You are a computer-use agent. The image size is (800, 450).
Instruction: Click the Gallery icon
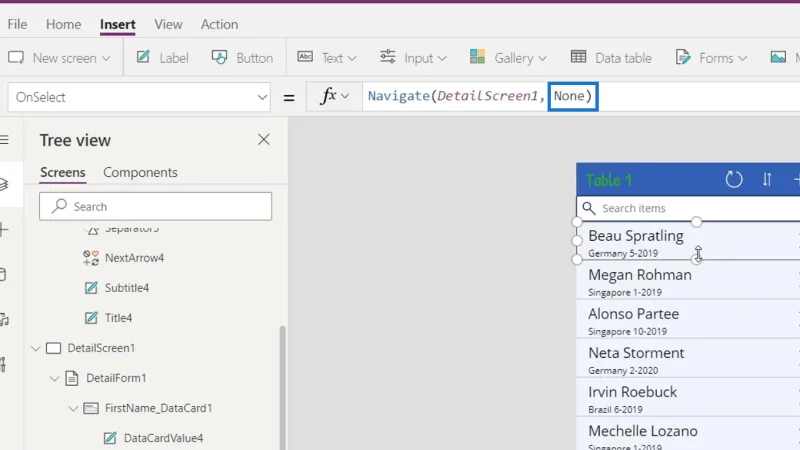click(477, 57)
